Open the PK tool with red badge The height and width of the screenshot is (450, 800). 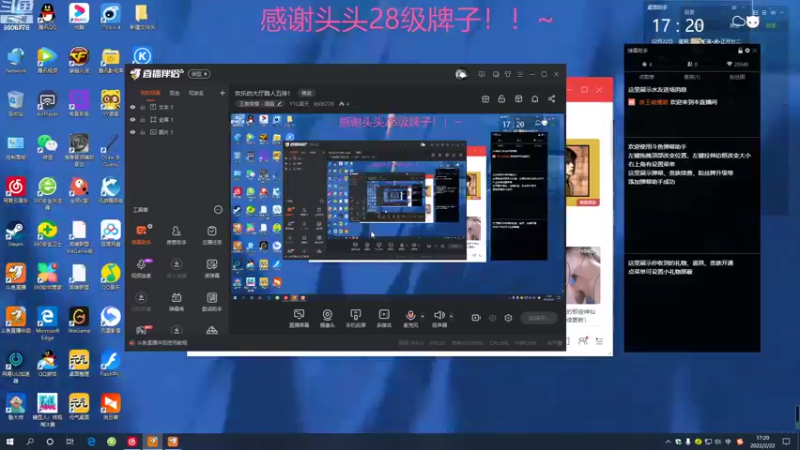(x=143, y=330)
